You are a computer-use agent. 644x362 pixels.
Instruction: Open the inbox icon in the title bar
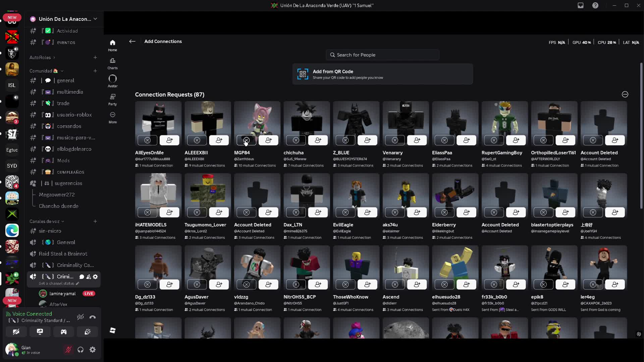[x=580, y=5]
